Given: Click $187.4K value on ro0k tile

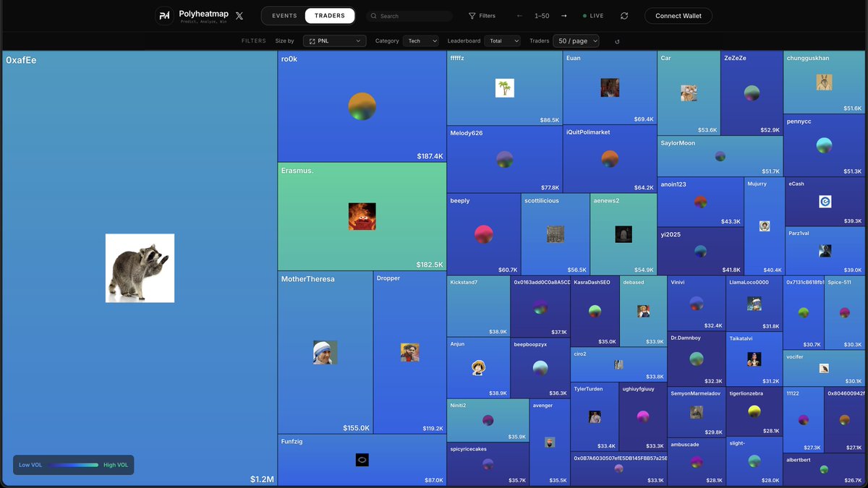Looking at the screenshot, I should [430, 156].
